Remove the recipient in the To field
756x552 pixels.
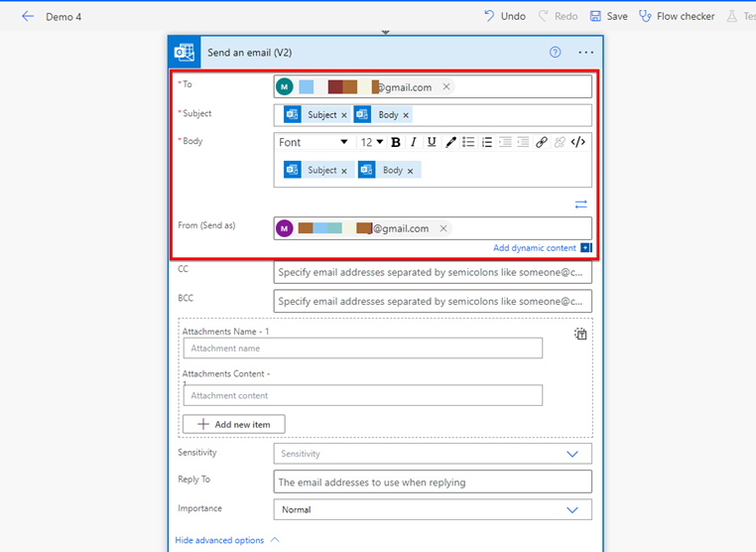pos(446,86)
